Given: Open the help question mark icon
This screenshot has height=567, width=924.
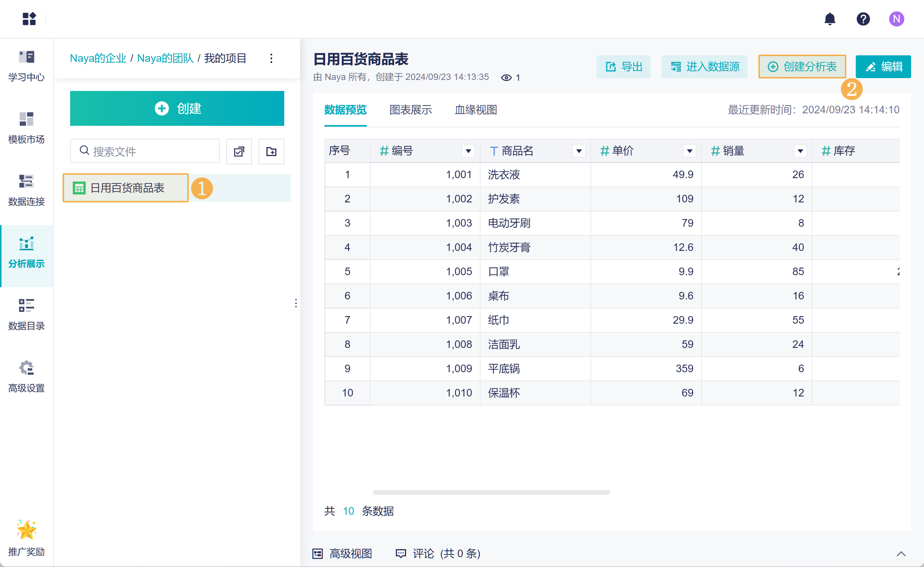Looking at the screenshot, I should click(863, 19).
